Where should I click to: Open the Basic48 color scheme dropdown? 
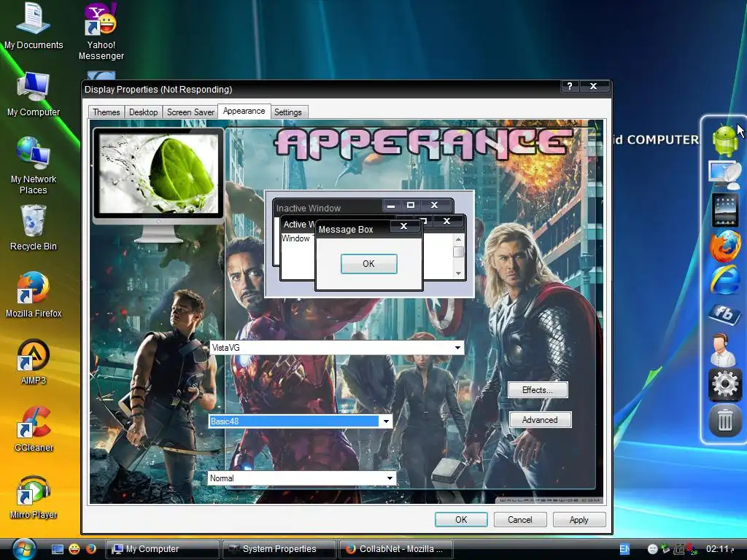point(300,421)
